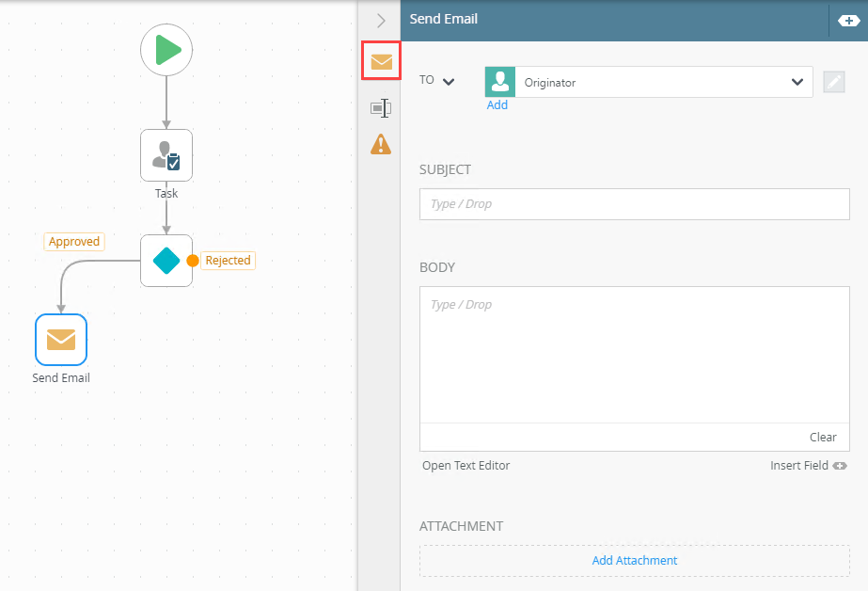Click the Originator user icon

coord(500,82)
